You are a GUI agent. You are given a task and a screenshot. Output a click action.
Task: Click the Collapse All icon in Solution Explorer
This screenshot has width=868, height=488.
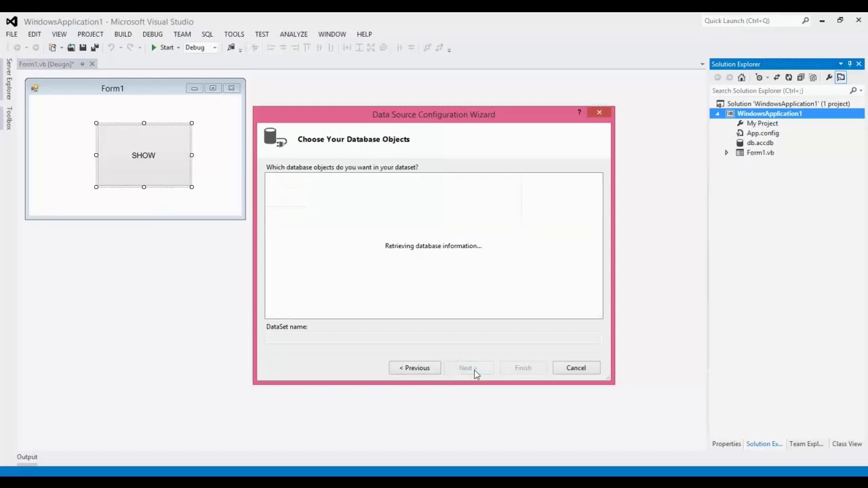click(x=801, y=77)
